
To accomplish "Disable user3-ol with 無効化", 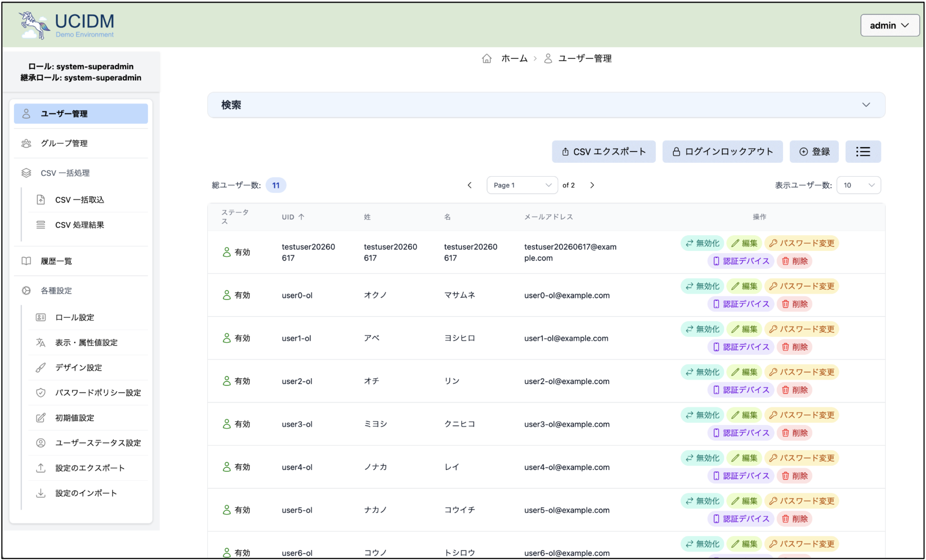I will (x=702, y=415).
